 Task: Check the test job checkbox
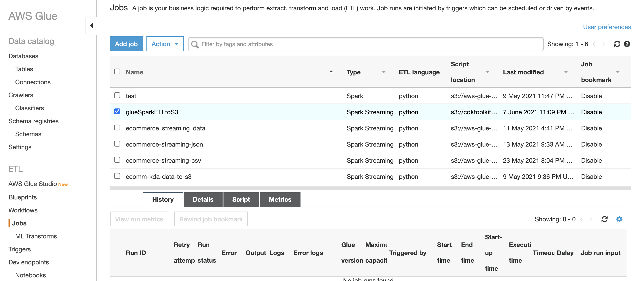[x=117, y=95]
